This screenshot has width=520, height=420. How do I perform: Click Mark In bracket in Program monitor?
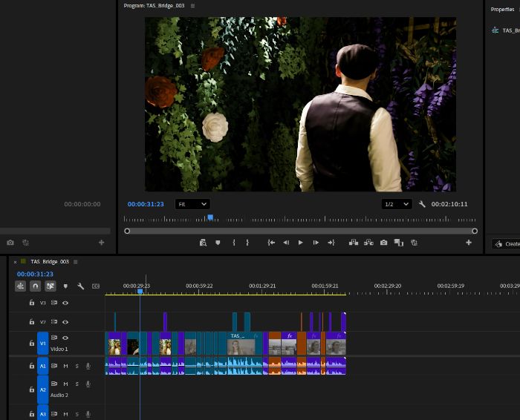234,243
